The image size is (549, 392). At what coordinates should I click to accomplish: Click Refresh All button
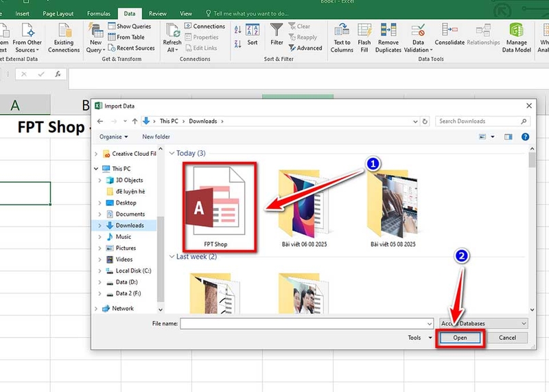(172, 38)
